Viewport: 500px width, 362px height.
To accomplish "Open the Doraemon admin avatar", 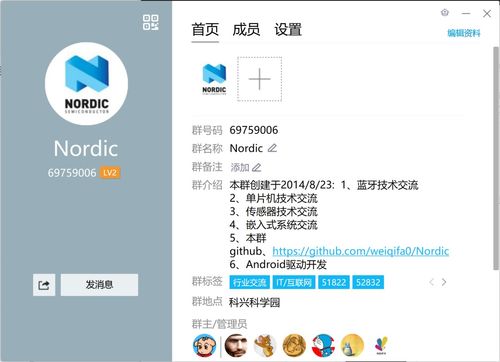I will coord(323,345).
